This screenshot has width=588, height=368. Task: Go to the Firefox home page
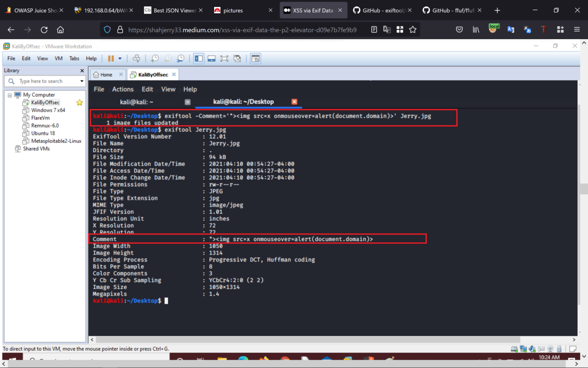tap(60, 30)
